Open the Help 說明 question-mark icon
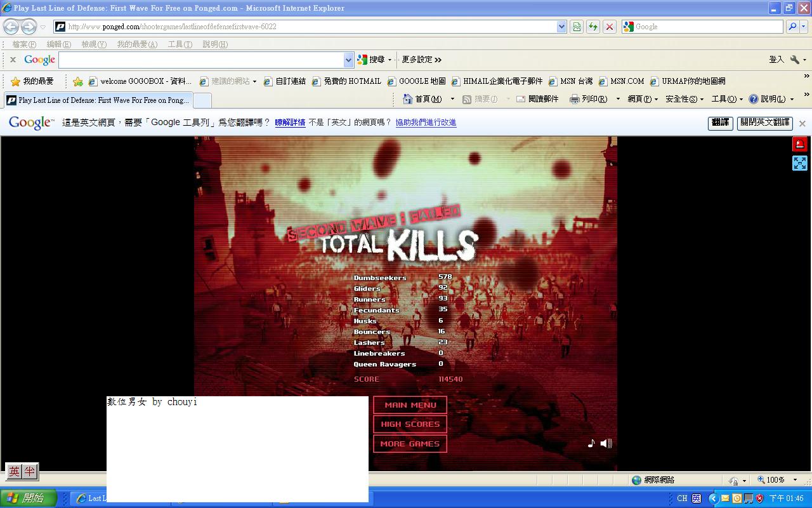Screen dimensions: 812x508 click(x=754, y=99)
